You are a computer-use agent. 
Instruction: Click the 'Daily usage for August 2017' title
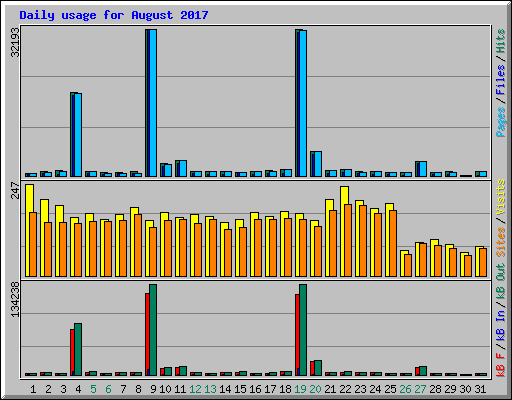click(x=114, y=15)
